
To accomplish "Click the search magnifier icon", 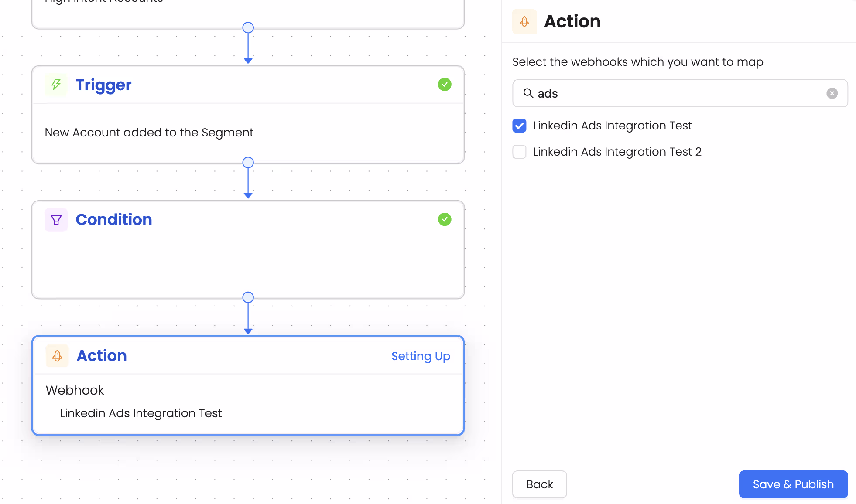I will 528,93.
